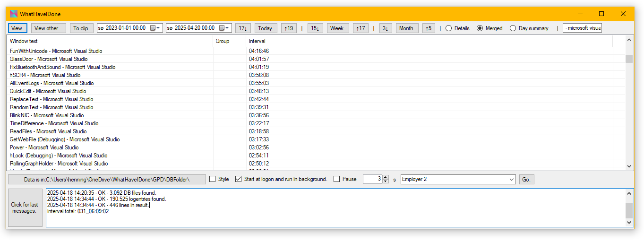Open the Employer 2 dropdown

(458, 180)
